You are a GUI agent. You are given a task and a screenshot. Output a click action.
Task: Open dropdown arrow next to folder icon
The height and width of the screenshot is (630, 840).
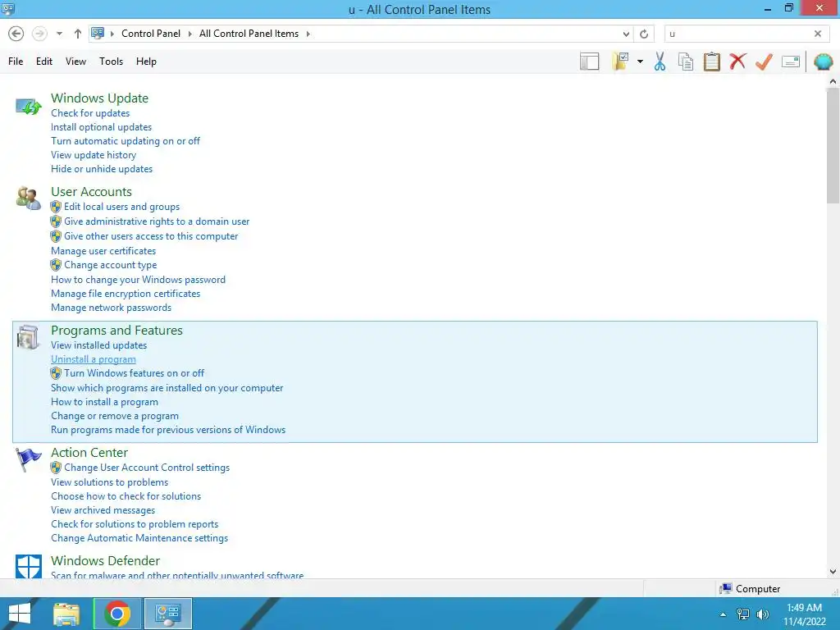coord(640,62)
